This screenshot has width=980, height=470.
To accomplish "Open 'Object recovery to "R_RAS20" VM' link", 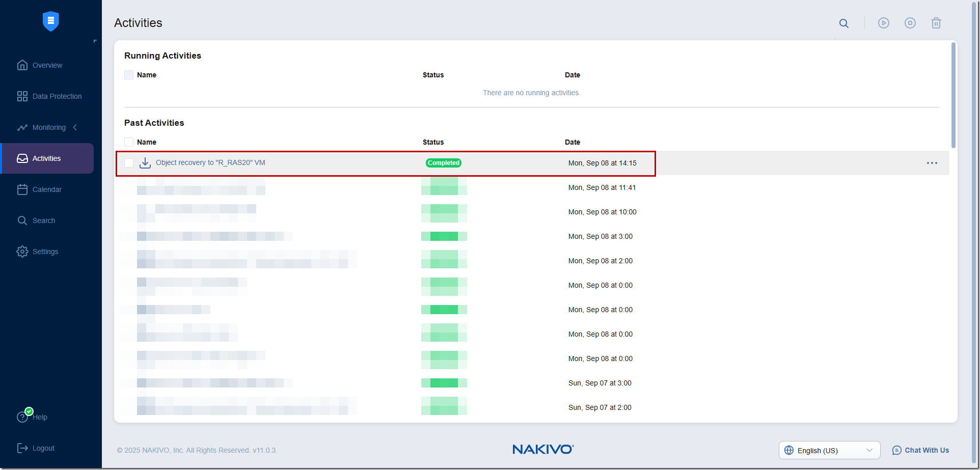I will click(210, 162).
